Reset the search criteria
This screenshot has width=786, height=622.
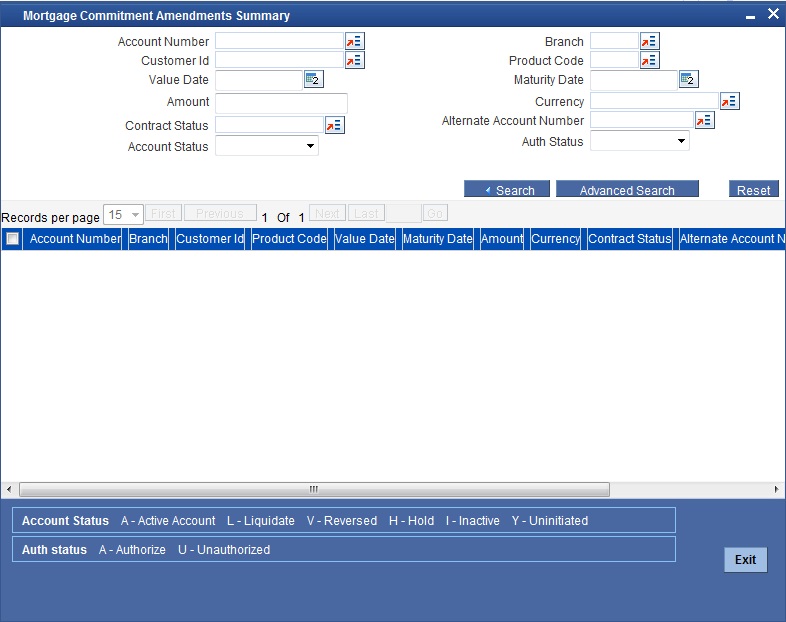pyautogui.click(x=753, y=189)
